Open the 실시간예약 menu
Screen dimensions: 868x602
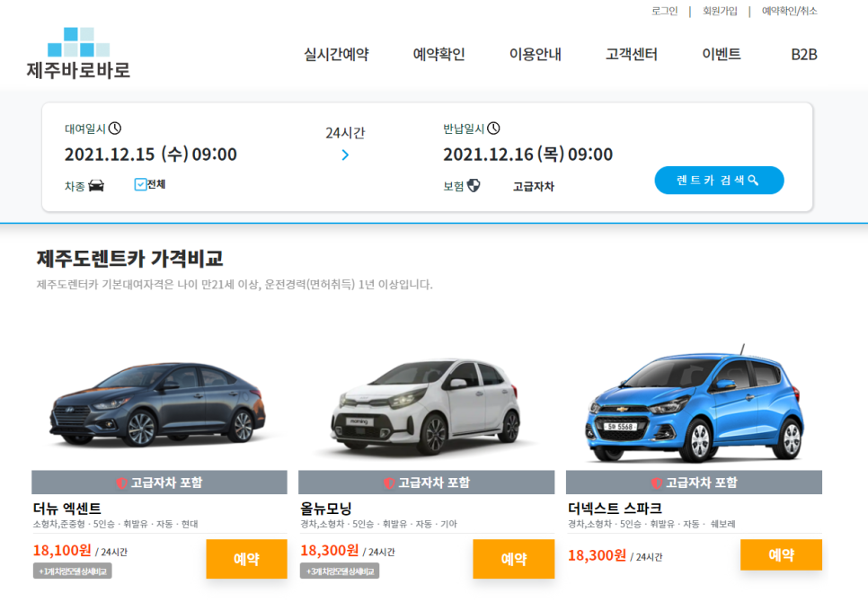coord(336,54)
